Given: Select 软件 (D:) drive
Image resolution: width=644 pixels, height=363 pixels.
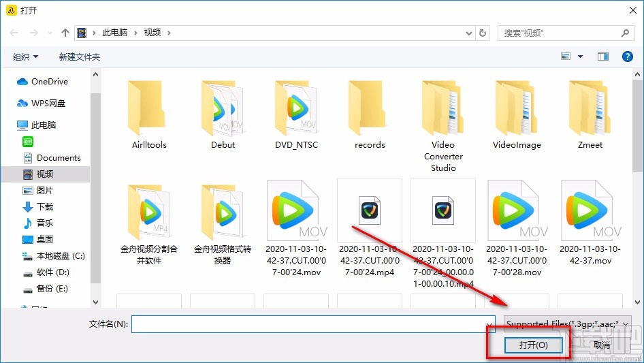Looking at the screenshot, I should (46, 272).
